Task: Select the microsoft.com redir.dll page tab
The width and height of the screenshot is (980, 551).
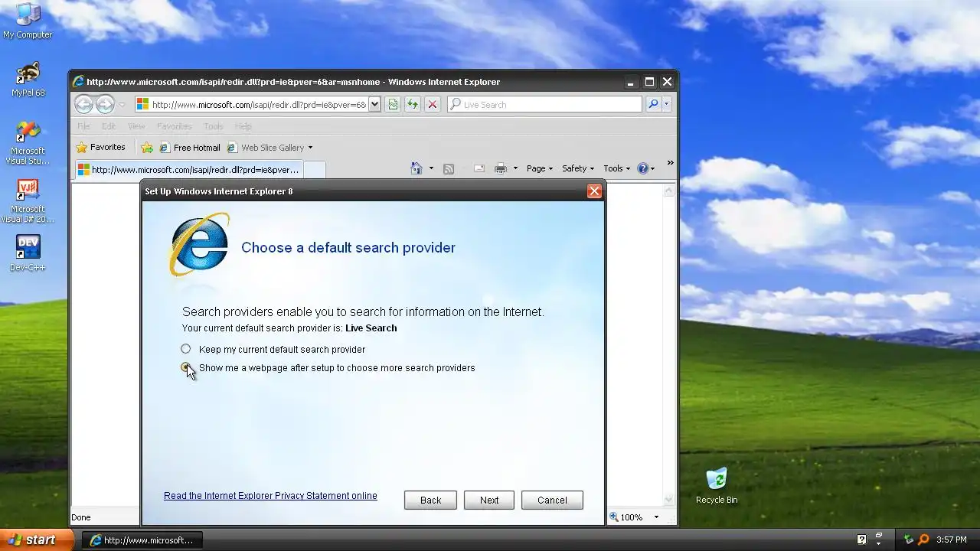Action: point(188,170)
